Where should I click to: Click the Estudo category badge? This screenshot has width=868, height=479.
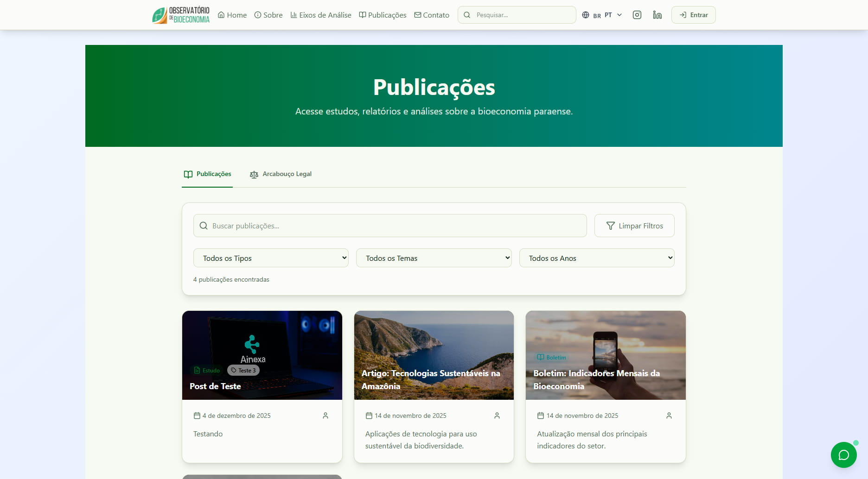coord(207,371)
